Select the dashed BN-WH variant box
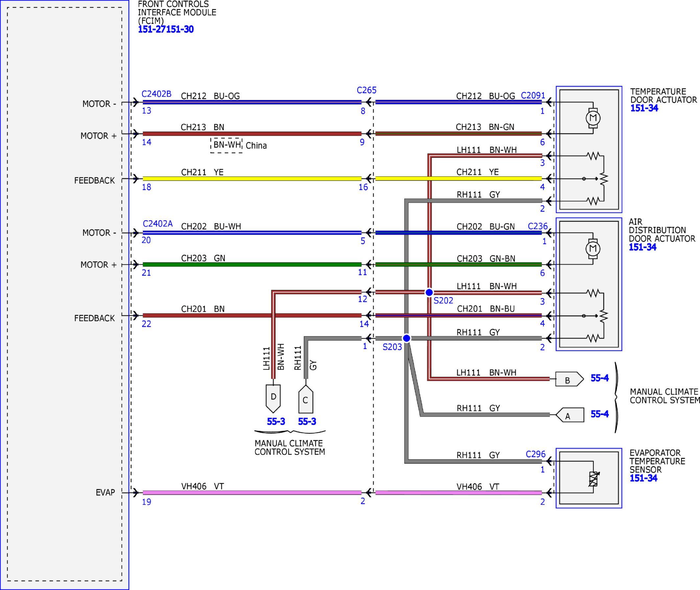The image size is (700, 590). (x=226, y=145)
